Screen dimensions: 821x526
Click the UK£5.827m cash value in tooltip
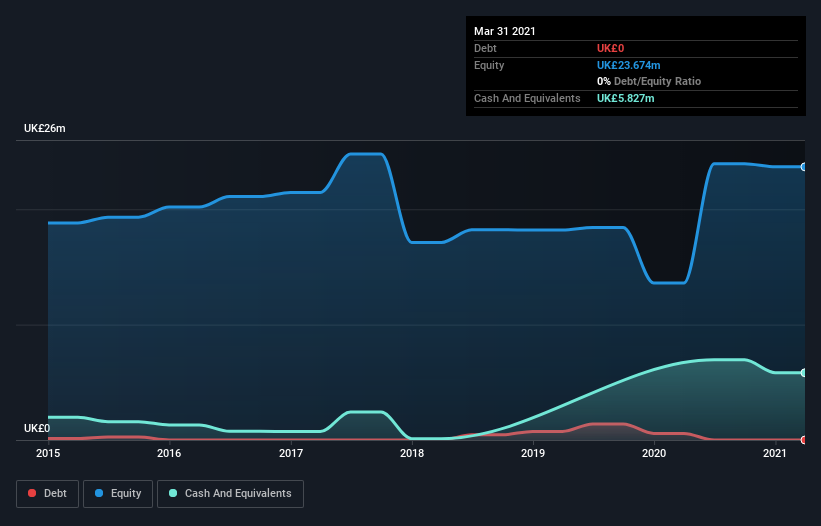coord(626,98)
